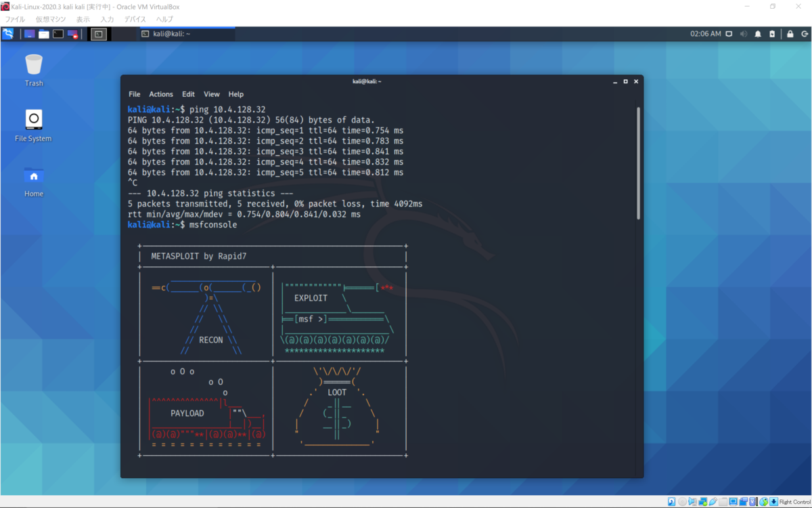Click VirtualBox display monitor status icon
The height and width of the screenshot is (508, 812).
coord(734,502)
